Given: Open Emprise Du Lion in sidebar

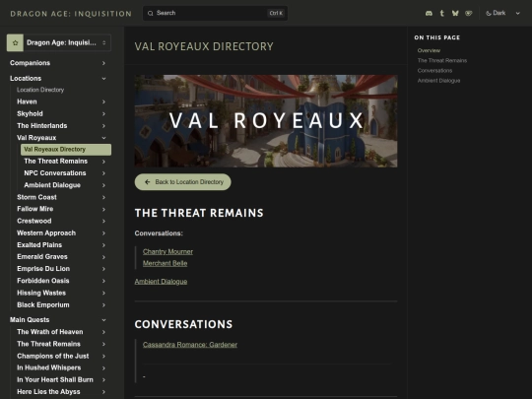Looking at the screenshot, I should point(43,269).
